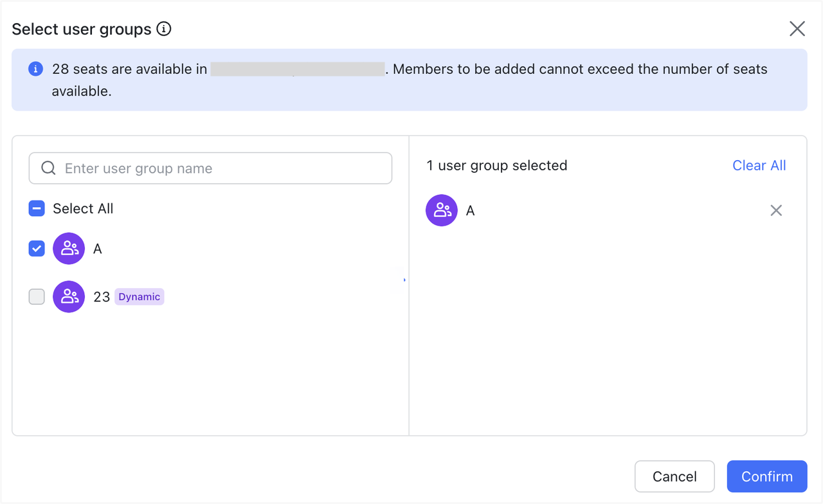823x504 pixels.
Task: Select the group named A
Action: click(97, 248)
